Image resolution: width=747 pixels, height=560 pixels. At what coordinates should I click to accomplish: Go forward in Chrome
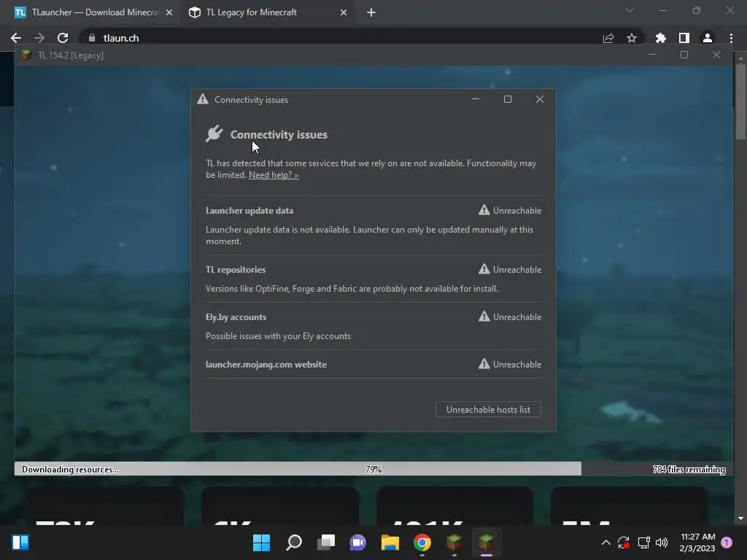point(39,38)
